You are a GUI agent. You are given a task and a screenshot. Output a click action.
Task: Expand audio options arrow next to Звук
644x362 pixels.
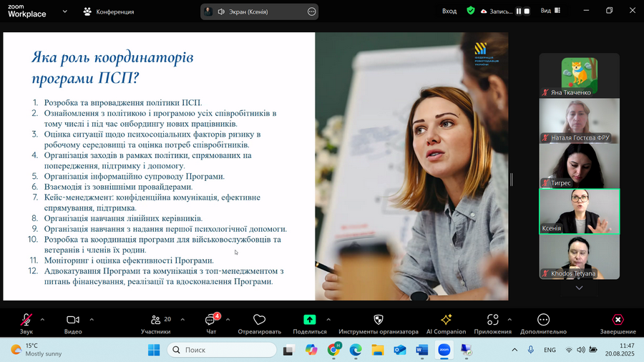tap(42, 320)
